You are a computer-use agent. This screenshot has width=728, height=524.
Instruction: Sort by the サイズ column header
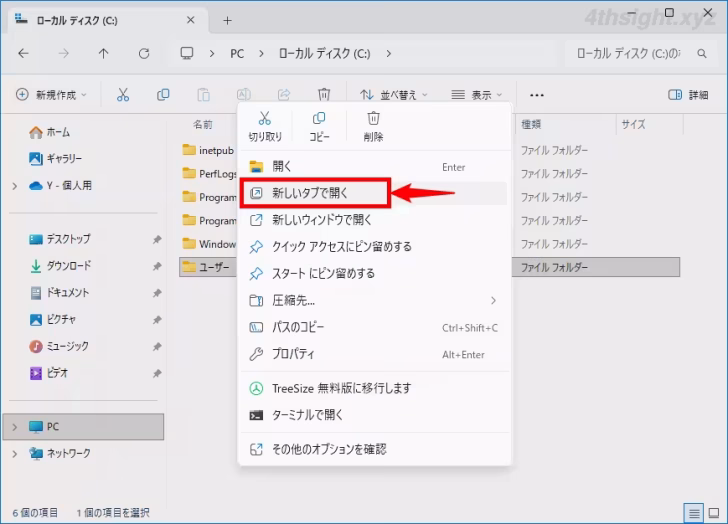click(x=633, y=124)
